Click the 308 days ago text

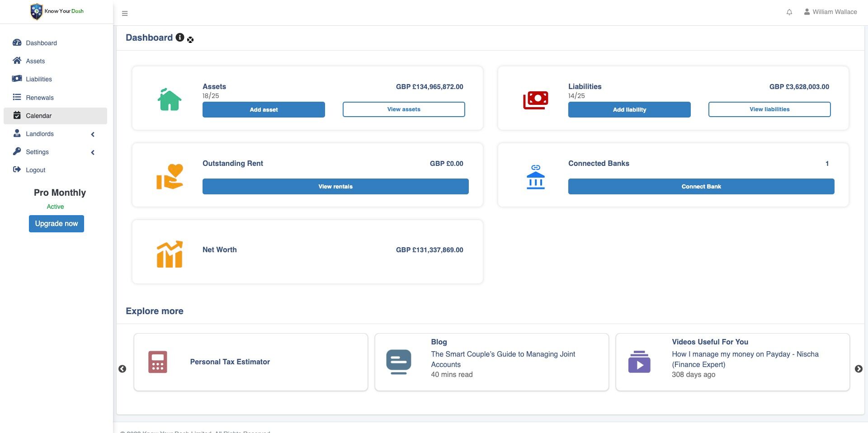693,375
